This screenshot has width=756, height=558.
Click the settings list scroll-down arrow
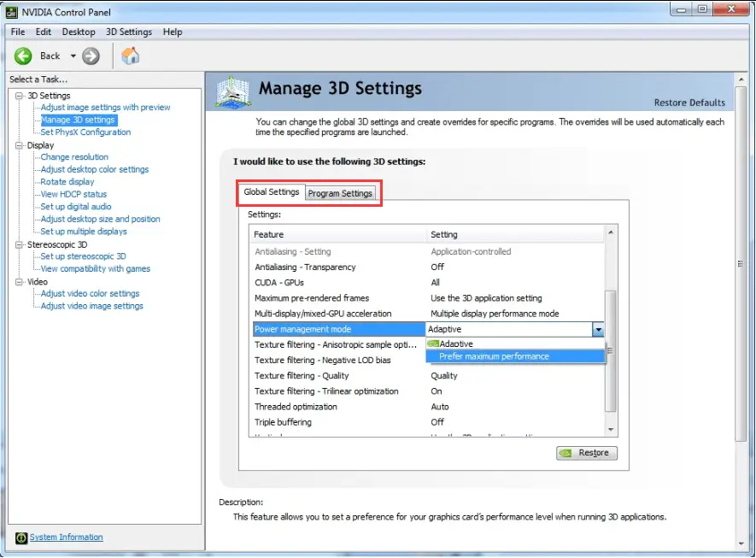(x=610, y=430)
